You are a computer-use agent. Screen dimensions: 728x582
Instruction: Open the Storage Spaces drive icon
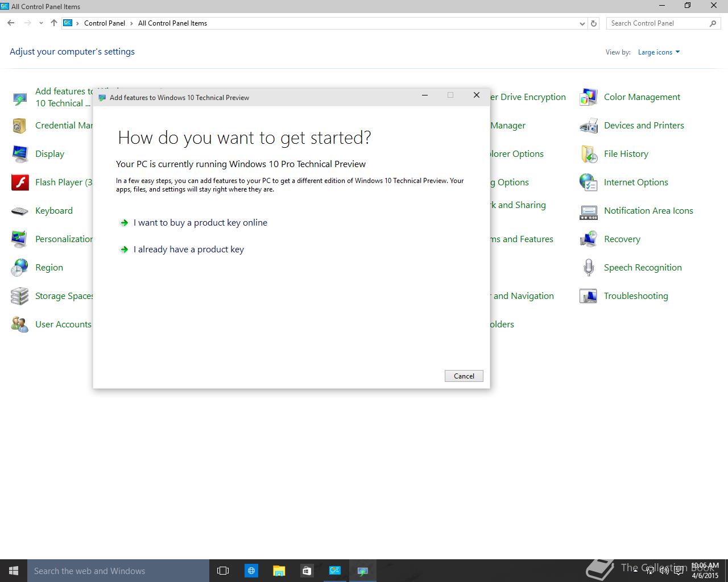(20, 296)
